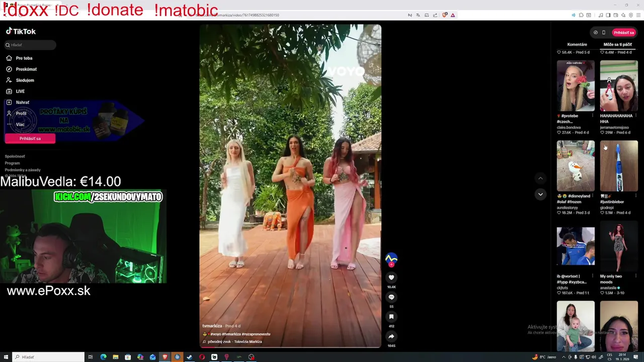Open options dots for 'ib @vortext' video
Image resolution: width=644 pixels, height=362 pixels.
point(593,276)
